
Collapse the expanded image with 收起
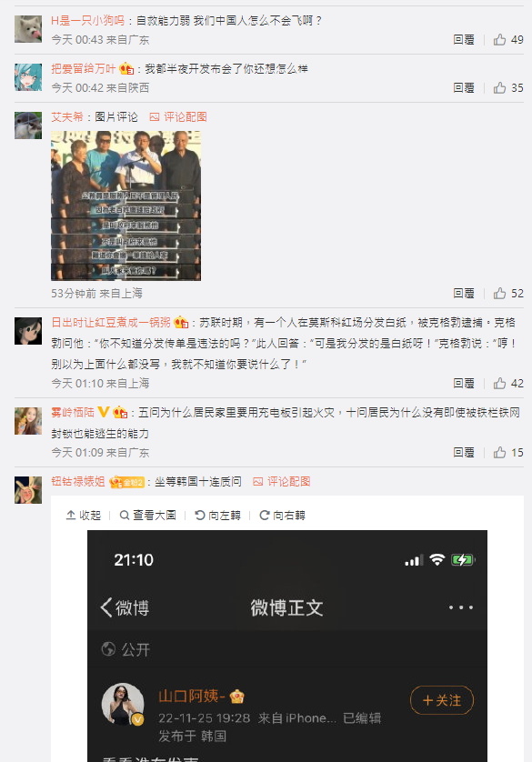(x=83, y=516)
